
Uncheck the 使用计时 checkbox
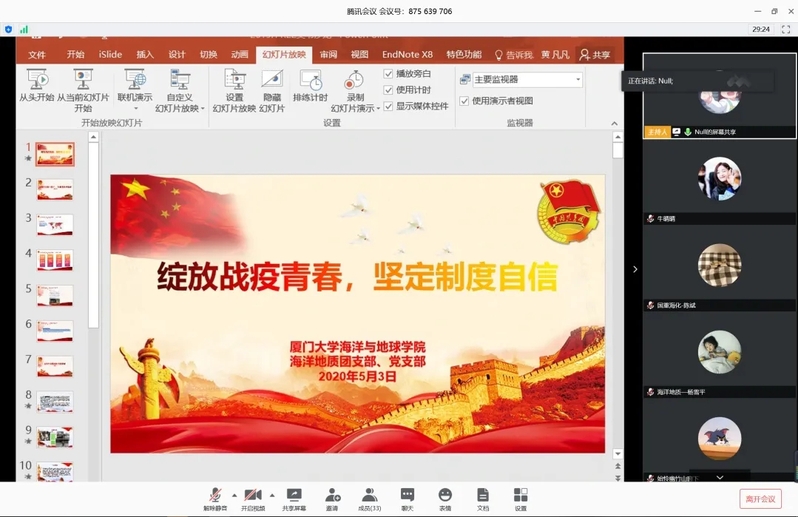pyautogui.click(x=389, y=90)
